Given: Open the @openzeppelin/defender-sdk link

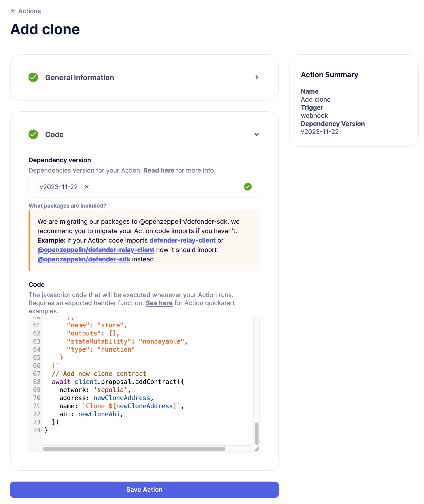Looking at the screenshot, I should tap(84, 259).
